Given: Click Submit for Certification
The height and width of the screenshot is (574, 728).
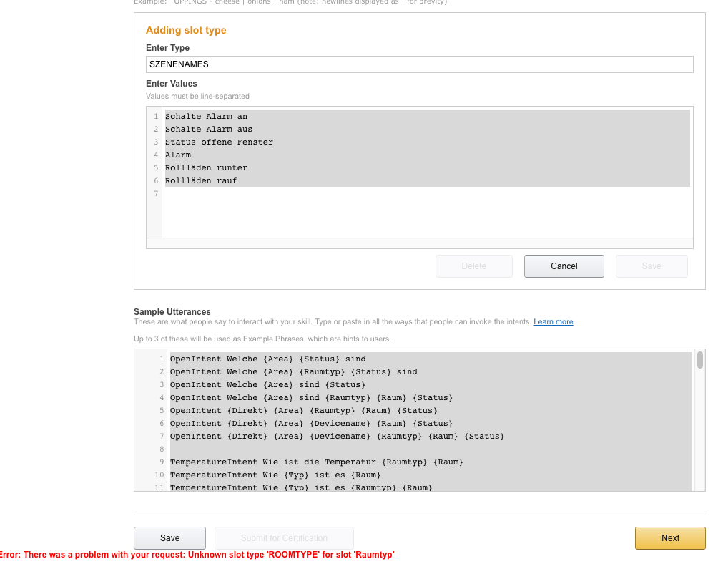Looking at the screenshot, I should 284,538.
